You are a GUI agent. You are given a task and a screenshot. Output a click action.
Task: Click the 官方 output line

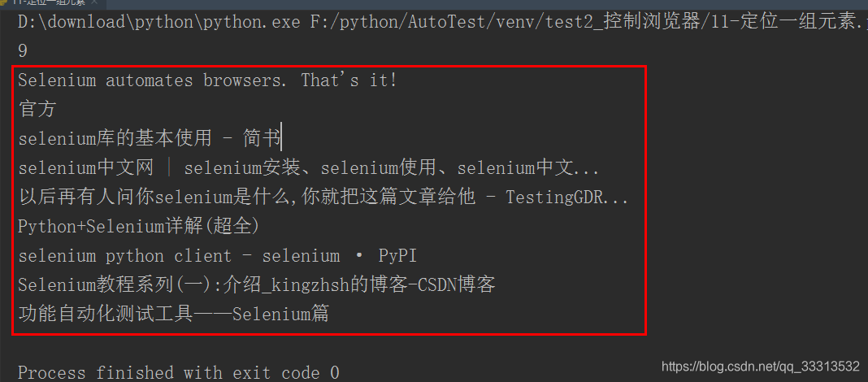pos(37,110)
